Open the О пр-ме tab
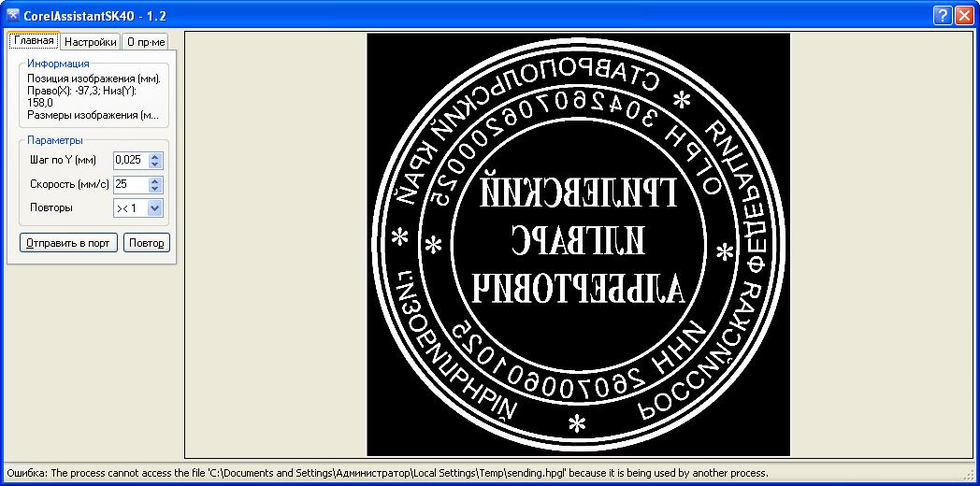This screenshot has width=980, height=486. pos(147,41)
